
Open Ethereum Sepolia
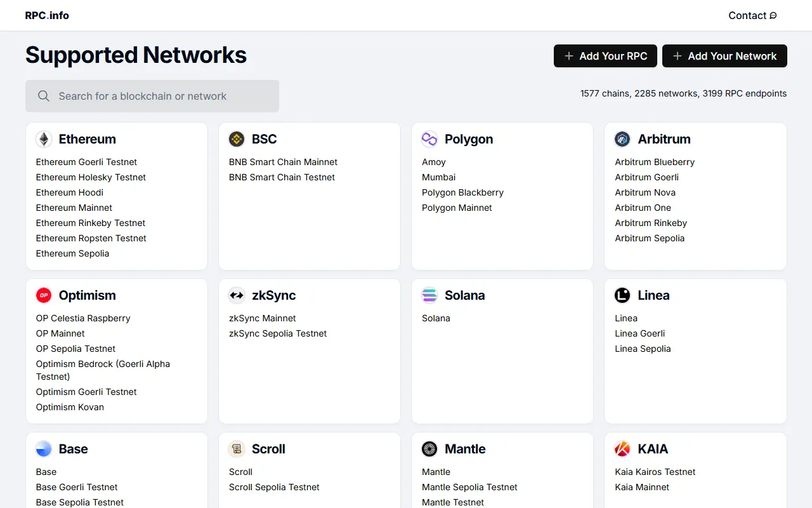click(x=72, y=253)
